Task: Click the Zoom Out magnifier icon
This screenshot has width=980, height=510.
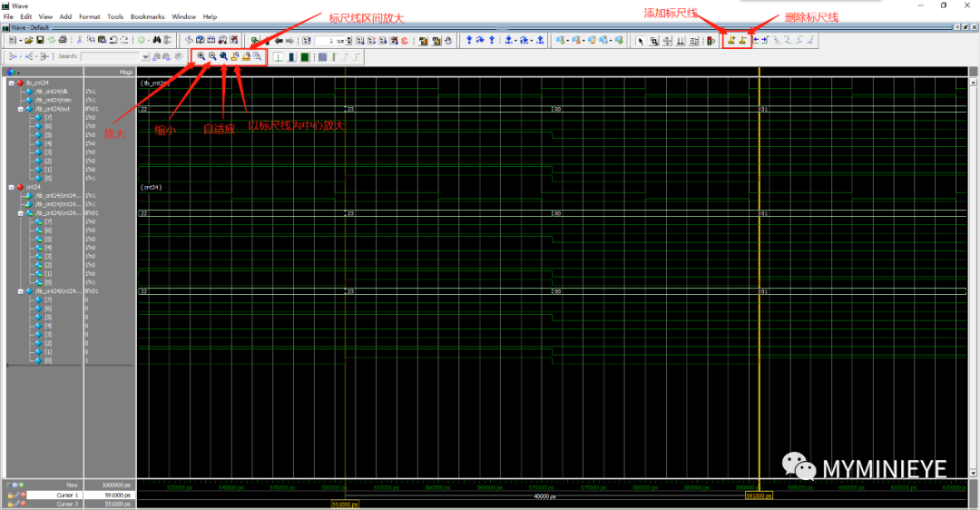Action: point(211,56)
